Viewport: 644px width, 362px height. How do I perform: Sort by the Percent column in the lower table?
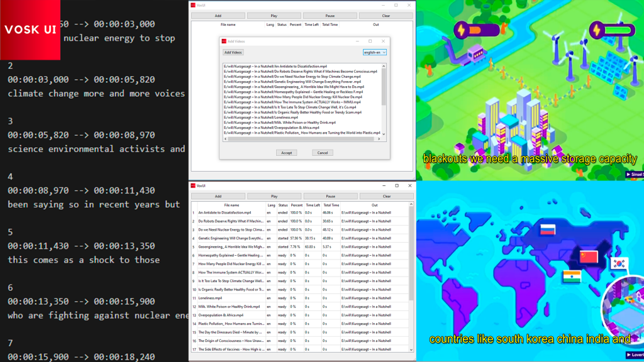pyautogui.click(x=296, y=205)
